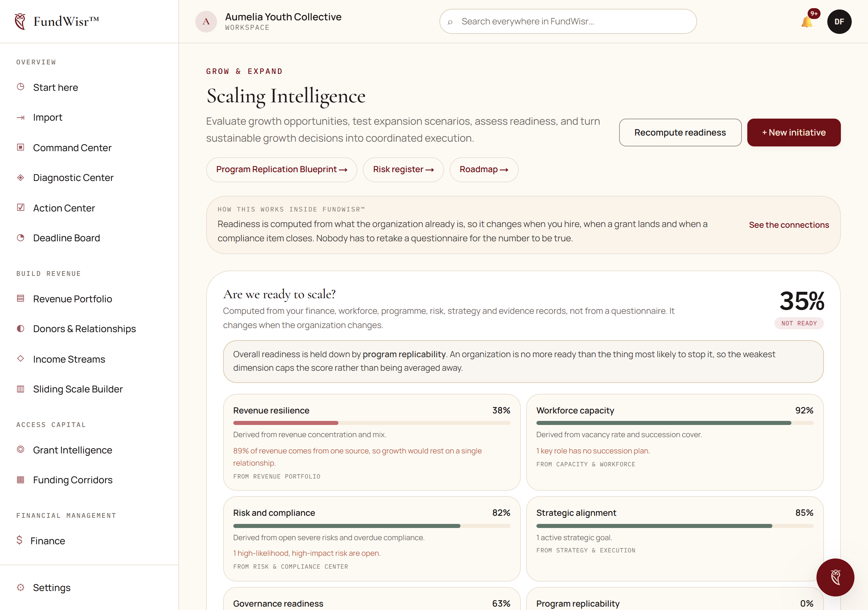
Task: Click the FundWisr owl logo icon
Action: coord(20,22)
